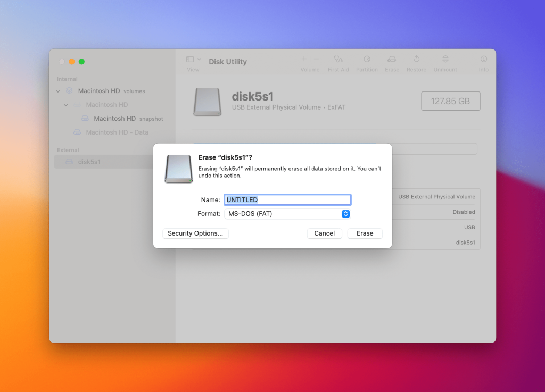The width and height of the screenshot is (545, 392).
Task: Click the USB value in info table
Action: 469,227
